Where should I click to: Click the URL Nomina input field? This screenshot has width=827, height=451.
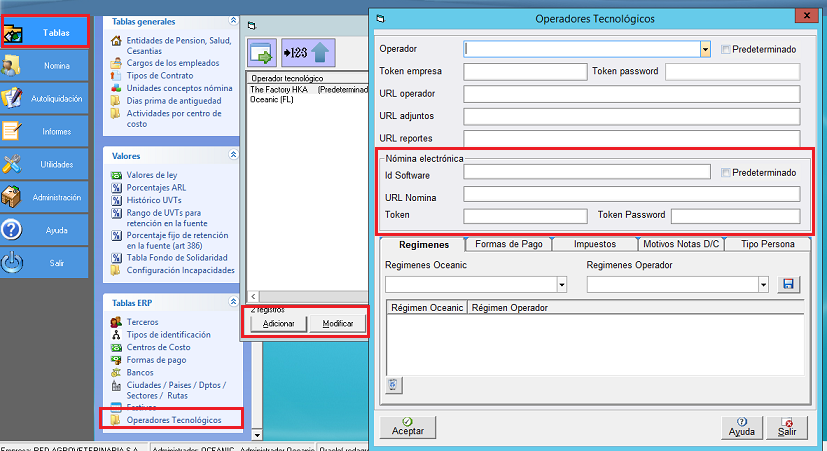click(x=631, y=194)
